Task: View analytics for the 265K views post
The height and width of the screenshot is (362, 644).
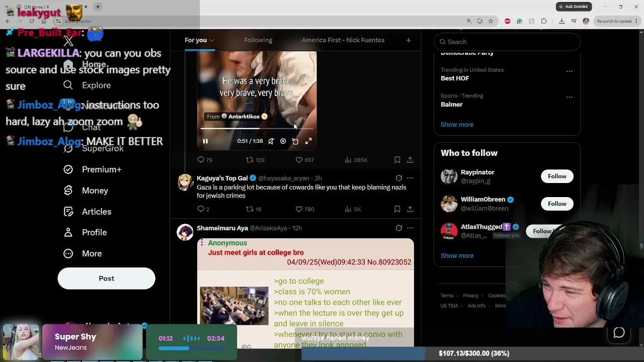Action: [x=356, y=160]
